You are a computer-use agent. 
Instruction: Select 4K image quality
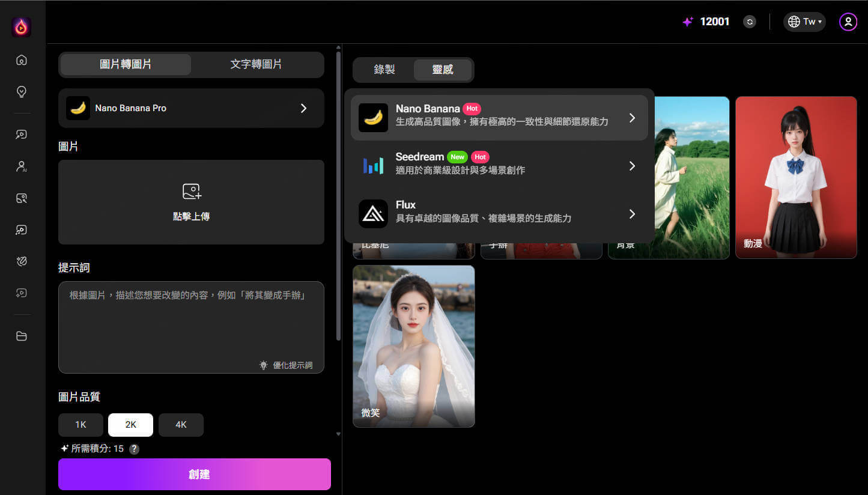181,425
